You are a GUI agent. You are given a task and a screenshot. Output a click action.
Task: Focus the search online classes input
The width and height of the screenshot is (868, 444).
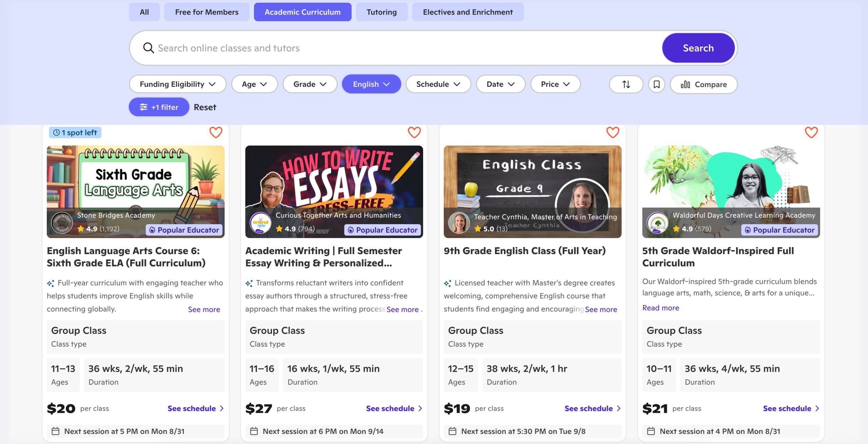407,48
